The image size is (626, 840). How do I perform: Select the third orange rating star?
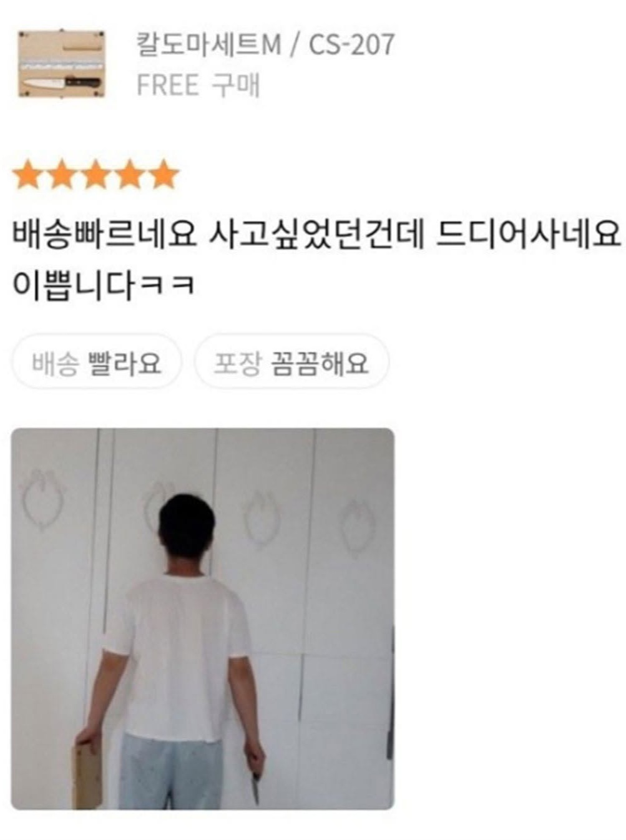[95, 174]
